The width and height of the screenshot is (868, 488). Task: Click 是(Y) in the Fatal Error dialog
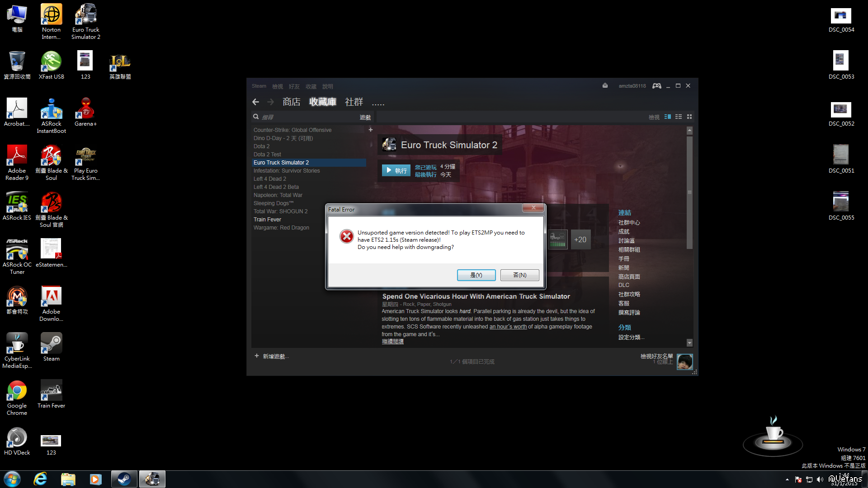(476, 275)
